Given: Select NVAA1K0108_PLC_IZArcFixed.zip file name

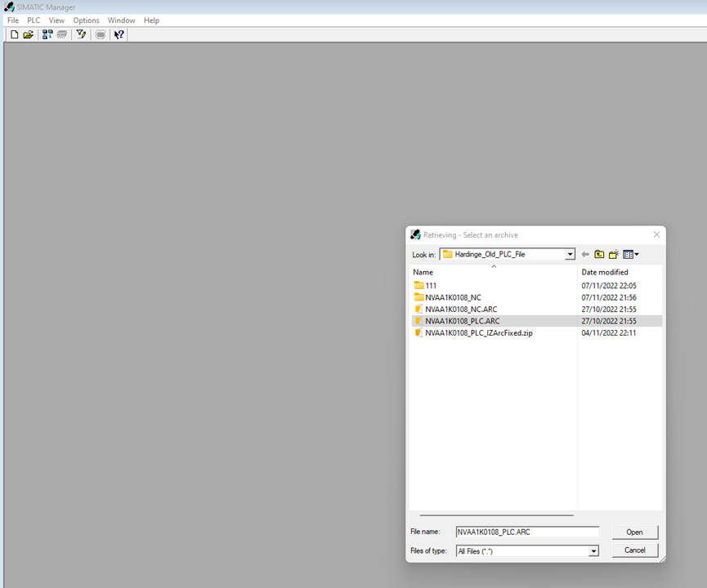Looking at the screenshot, I should tap(479, 333).
